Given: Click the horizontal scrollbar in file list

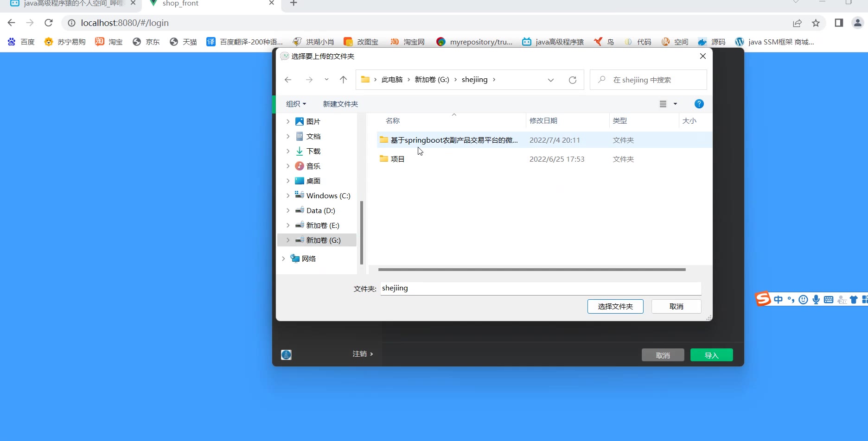Looking at the screenshot, I should pos(532,269).
